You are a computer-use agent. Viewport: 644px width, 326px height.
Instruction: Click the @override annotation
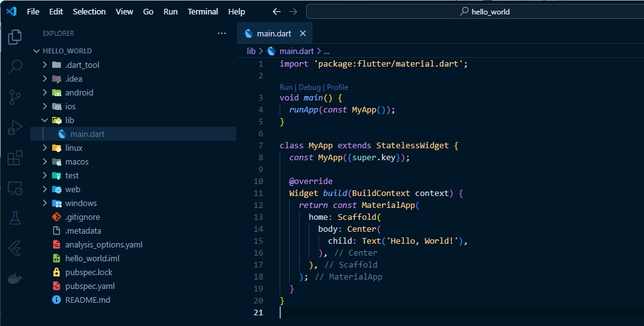coord(311,181)
